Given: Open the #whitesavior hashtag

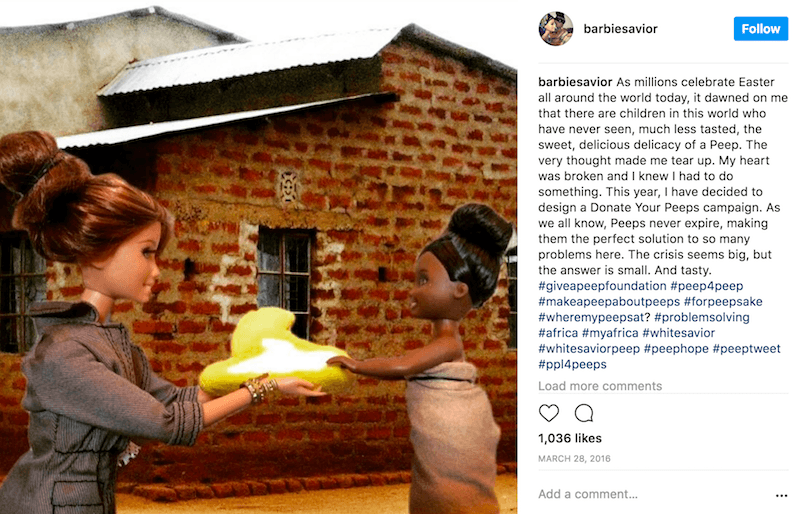Looking at the screenshot, I should 678,333.
